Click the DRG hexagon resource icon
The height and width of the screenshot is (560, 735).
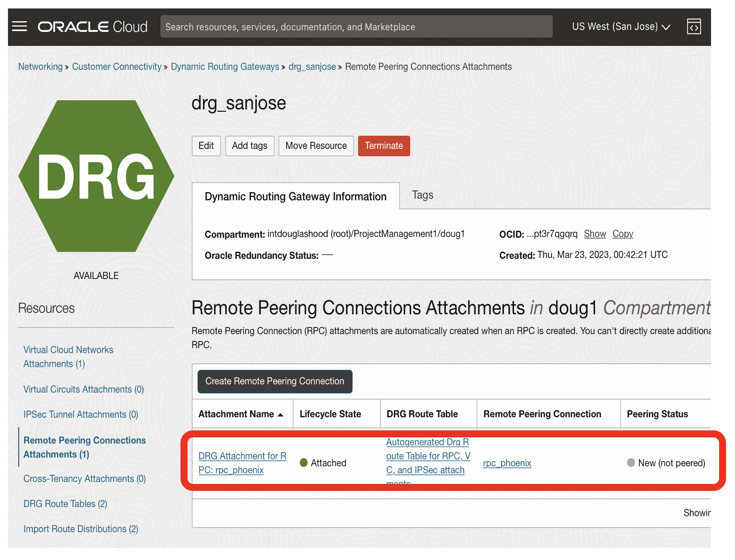click(96, 176)
